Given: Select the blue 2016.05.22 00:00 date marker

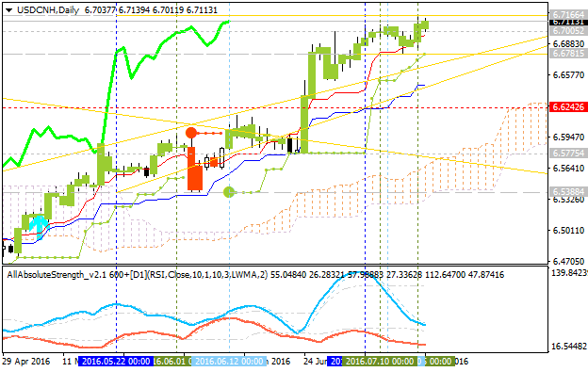Looking at the screenshot, I should pyautogui.click(x=116, y=362).
